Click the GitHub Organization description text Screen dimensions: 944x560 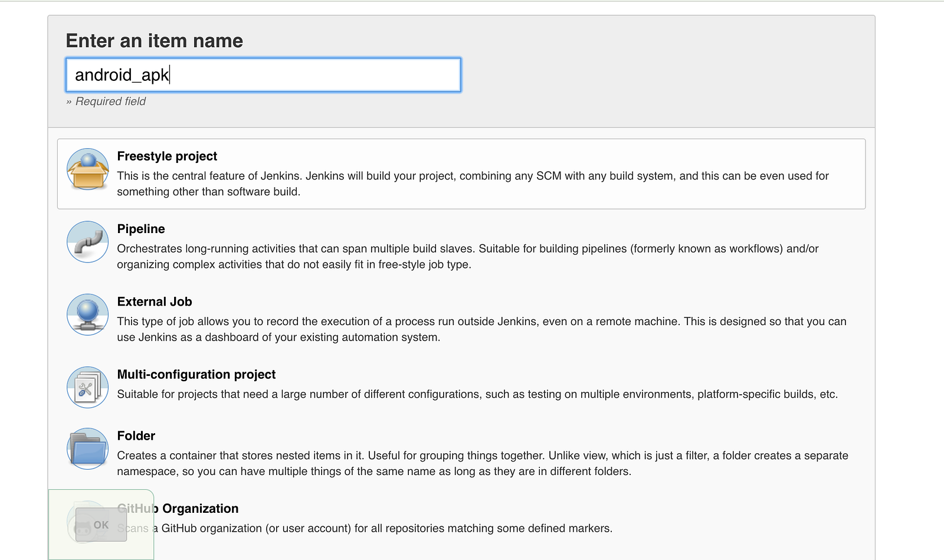pyautogui.click(x=386, y=529)
